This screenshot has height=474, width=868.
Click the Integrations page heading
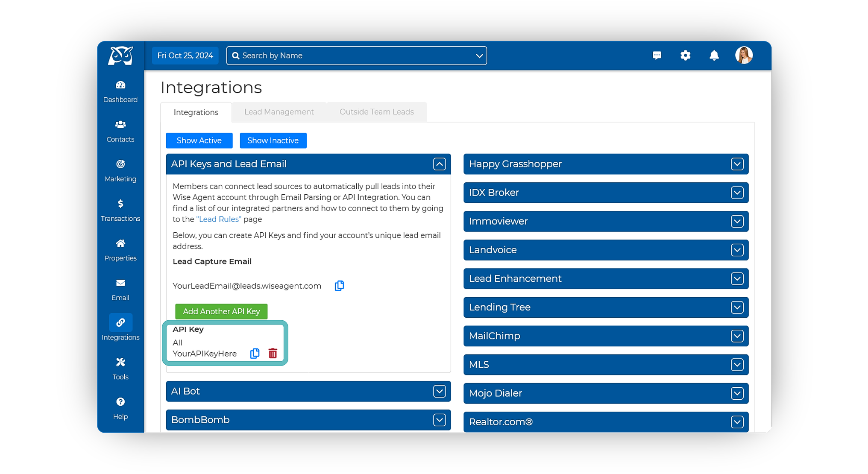point(211,88)
